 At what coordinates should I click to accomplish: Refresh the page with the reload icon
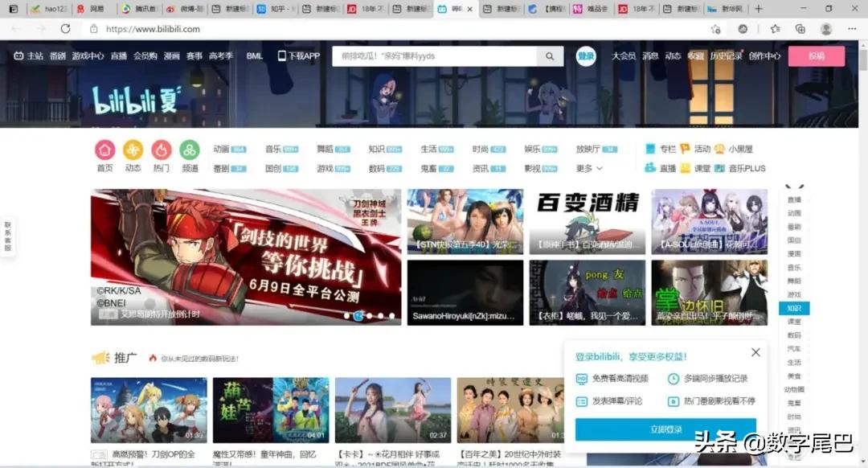64,28
